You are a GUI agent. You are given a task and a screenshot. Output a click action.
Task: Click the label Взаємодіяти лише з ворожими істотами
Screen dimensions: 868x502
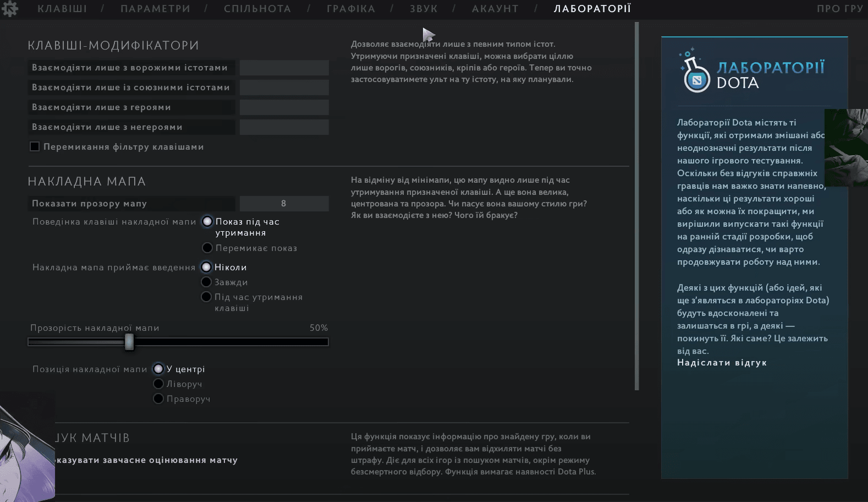coord(130,68)
